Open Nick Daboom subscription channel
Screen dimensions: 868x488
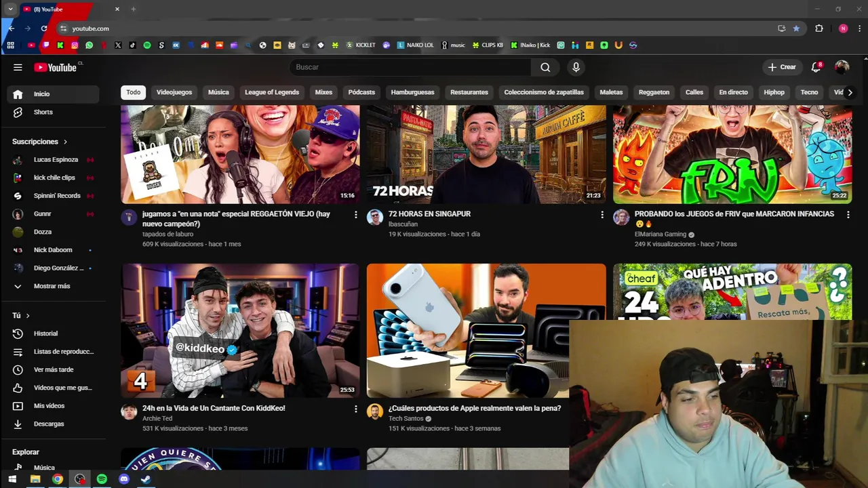point(53,249)
